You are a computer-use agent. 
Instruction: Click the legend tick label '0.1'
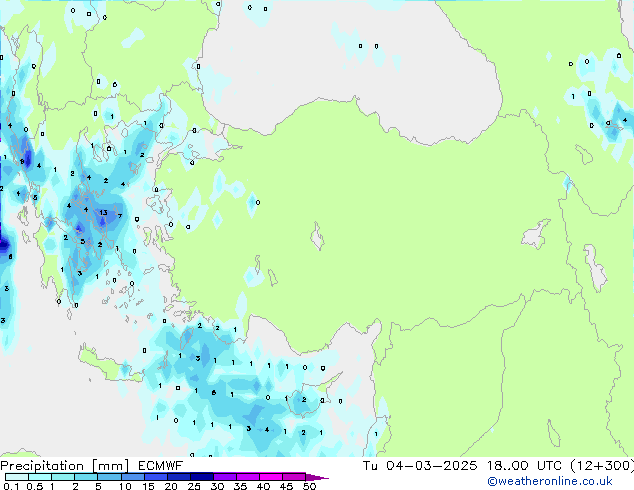[x=11, y=486]
